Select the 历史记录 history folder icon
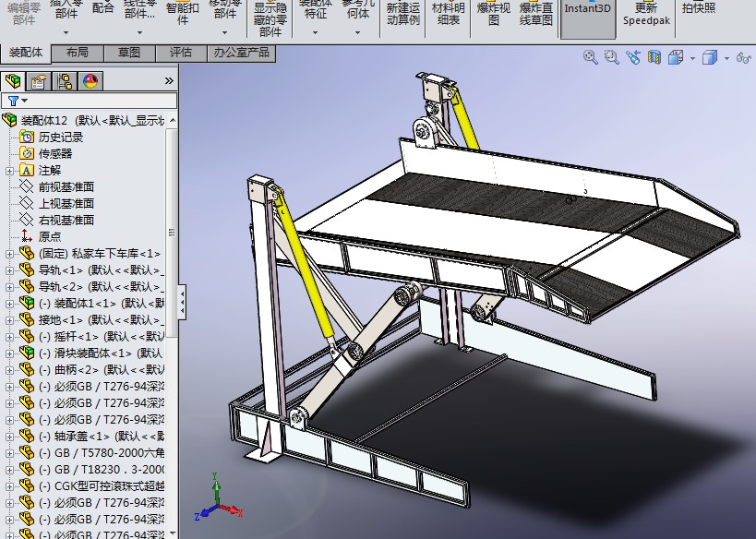 27,137
